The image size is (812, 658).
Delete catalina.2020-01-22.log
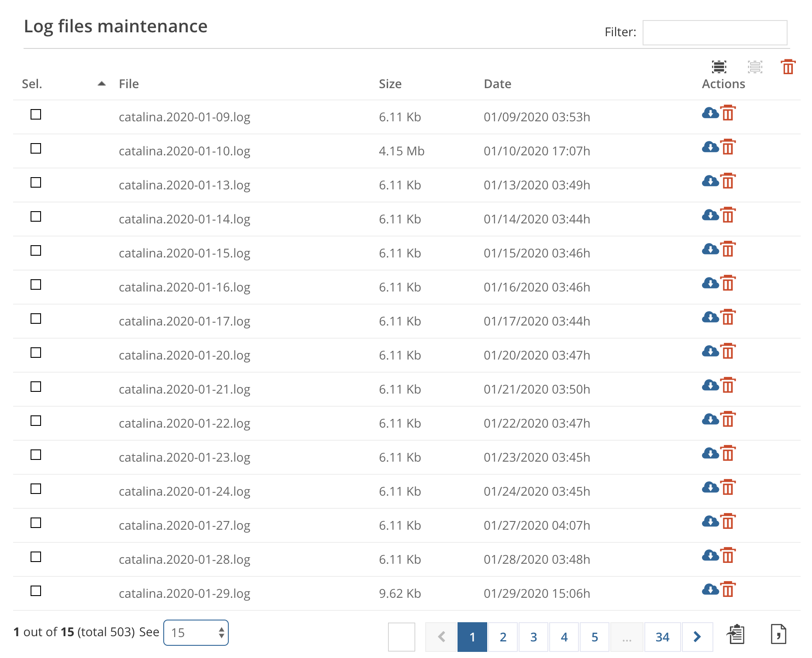[x=728, y=419]
